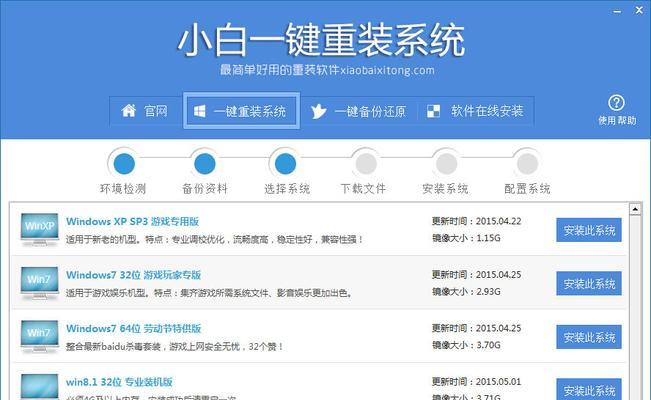
Task: Click the 备份资料 step label
Action: pos(205,189)
